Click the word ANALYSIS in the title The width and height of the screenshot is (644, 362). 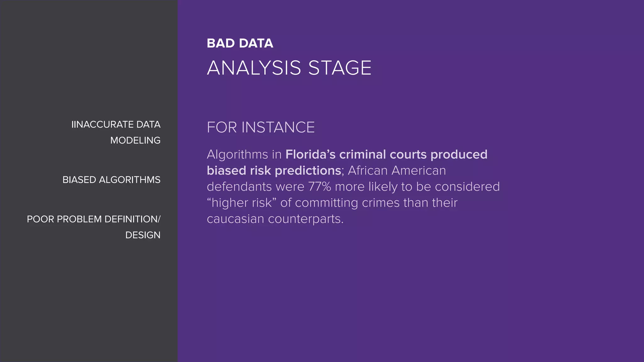(254, 68)
